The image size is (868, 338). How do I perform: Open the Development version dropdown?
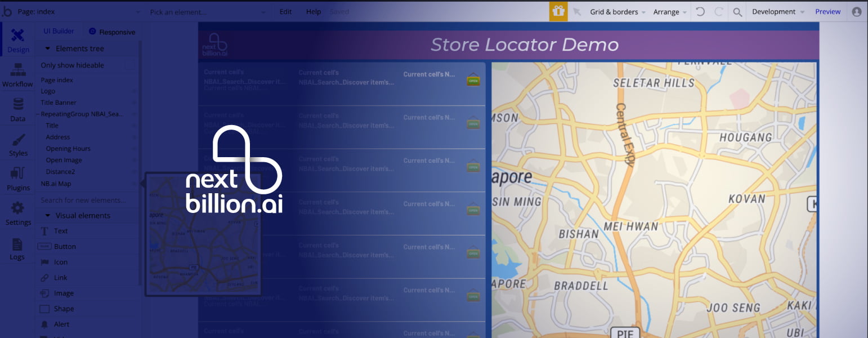778,12
